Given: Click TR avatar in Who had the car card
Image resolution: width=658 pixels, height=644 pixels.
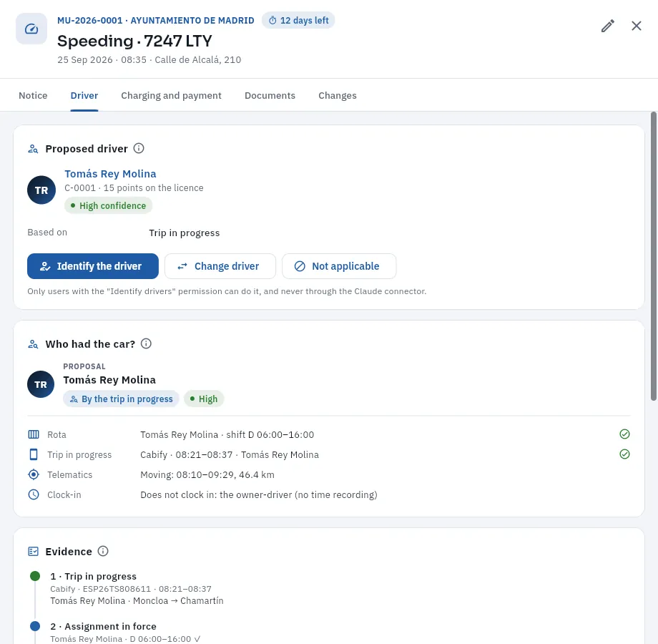Looking at the screenshot, I should tap(41, 384).
